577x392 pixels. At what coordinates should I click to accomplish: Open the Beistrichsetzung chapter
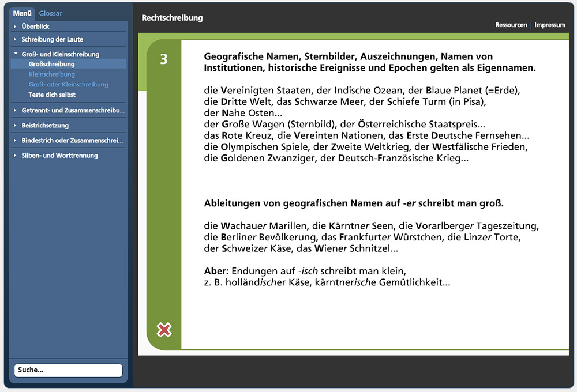point(45,126)
